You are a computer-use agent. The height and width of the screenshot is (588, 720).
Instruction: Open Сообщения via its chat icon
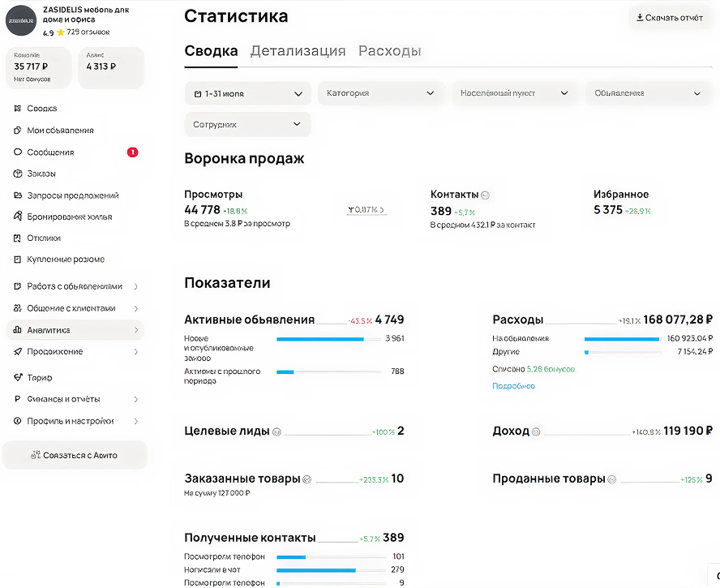pos(18,152)
